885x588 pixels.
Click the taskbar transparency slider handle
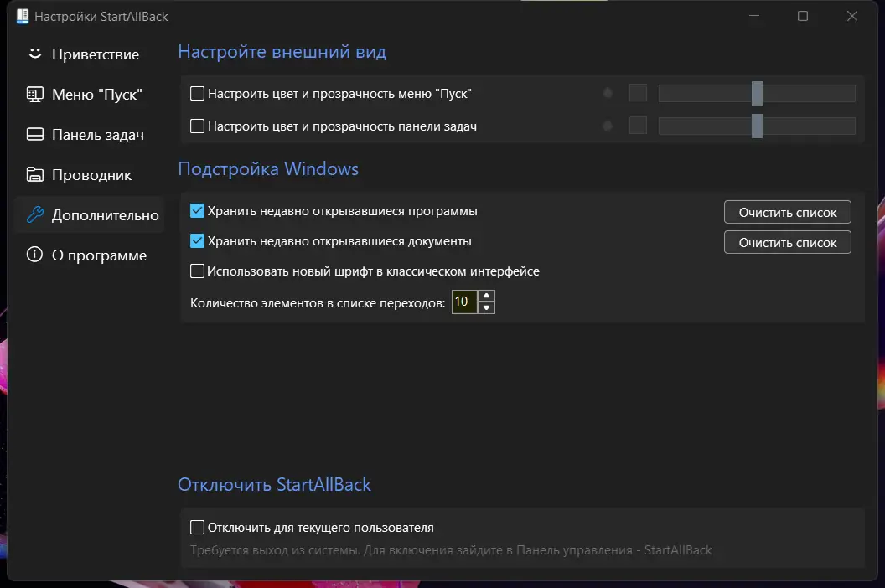pyautogui.click(x=757, y=126)
